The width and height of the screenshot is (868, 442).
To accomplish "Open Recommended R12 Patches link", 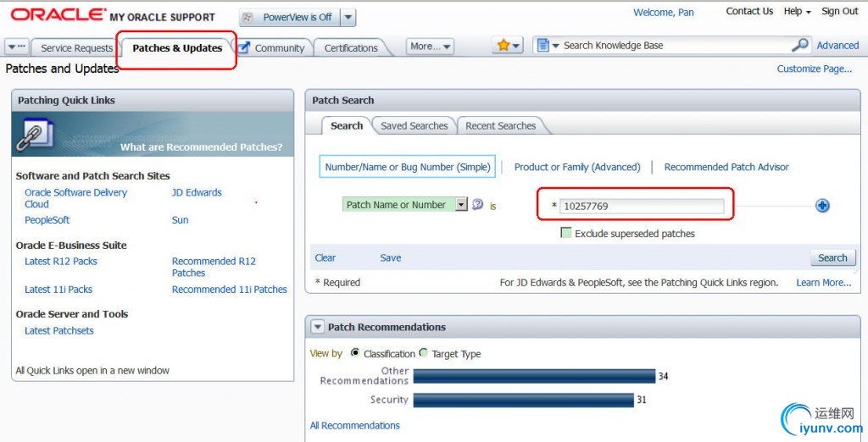I will point(214,267).
